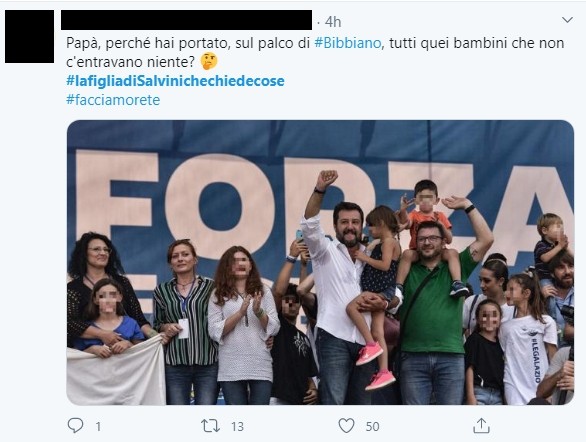Image resolution: width=586 pixels, height=442 pixels.
Task: Click the retweet count showing 13
Action: pyautogui.click(x=237, y=426)
